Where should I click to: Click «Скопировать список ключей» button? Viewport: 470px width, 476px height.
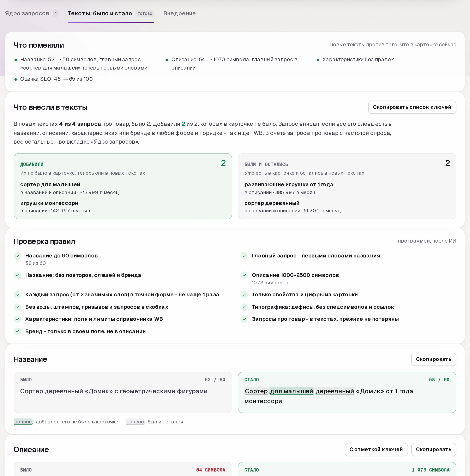click(412, 107)
